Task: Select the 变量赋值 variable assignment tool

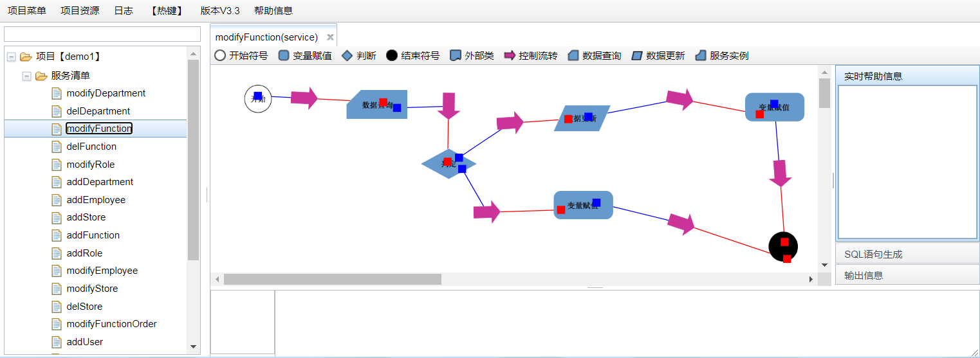Action: pos(305,56)
